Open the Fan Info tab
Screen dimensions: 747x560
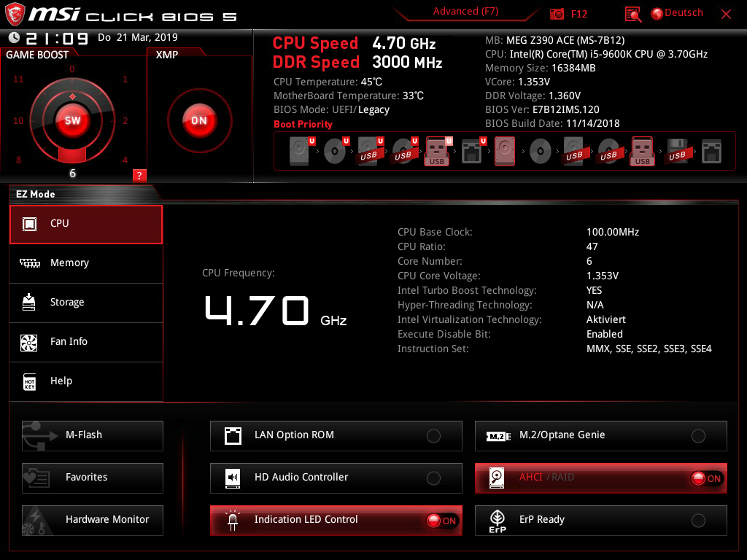click(86, 342)
